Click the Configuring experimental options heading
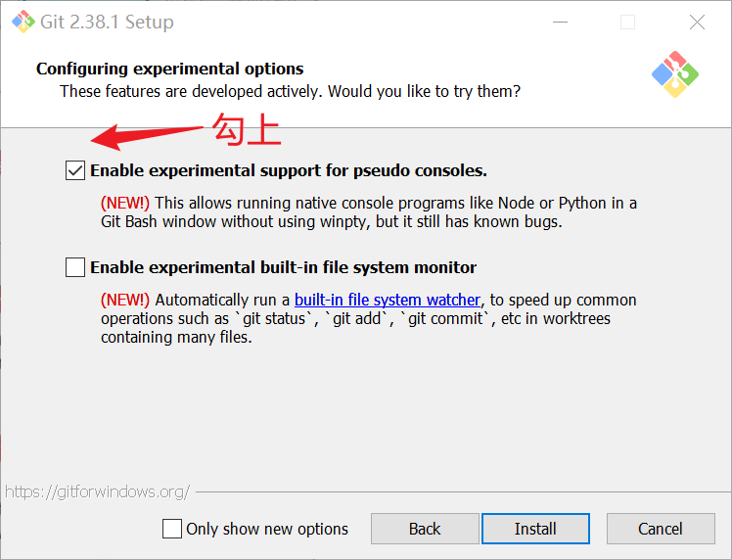Image resolution: width=732 pixels, height=560 pixels. click(x=170, y=69)
